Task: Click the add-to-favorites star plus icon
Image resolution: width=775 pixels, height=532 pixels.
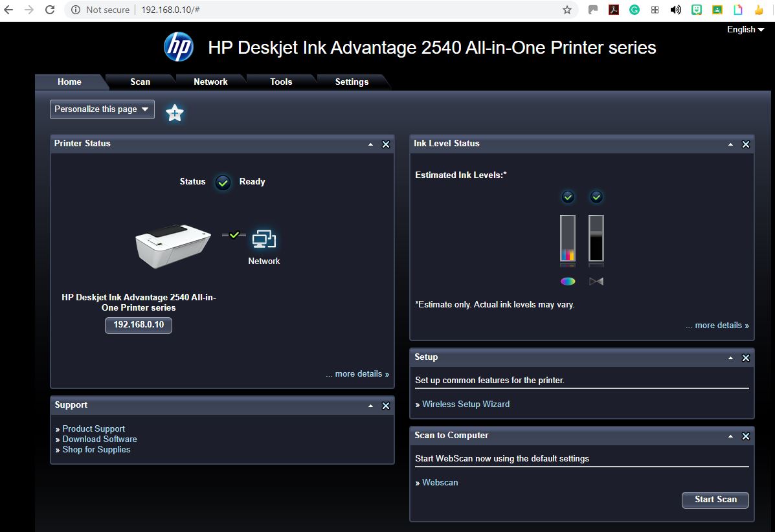Action: pos(174,113)
